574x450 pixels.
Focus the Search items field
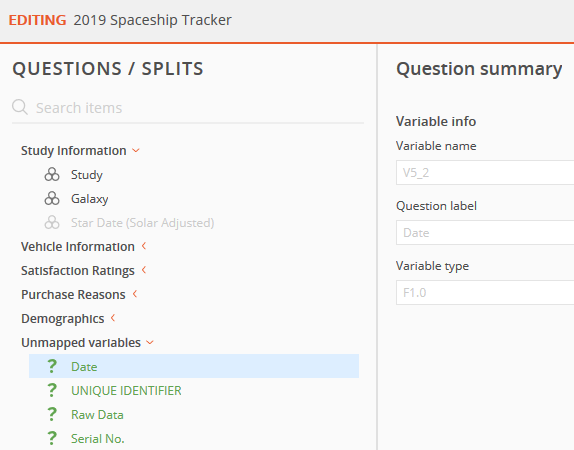[x=199, y=108]
